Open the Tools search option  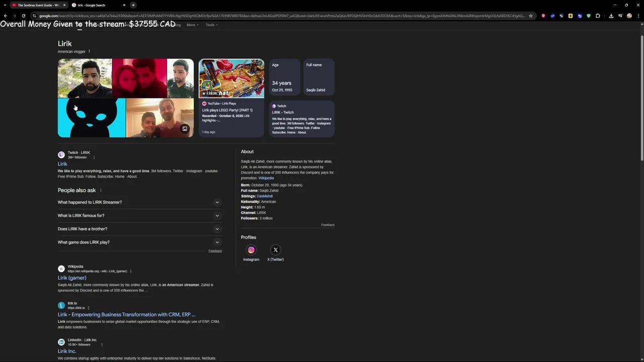coord(211,25)
